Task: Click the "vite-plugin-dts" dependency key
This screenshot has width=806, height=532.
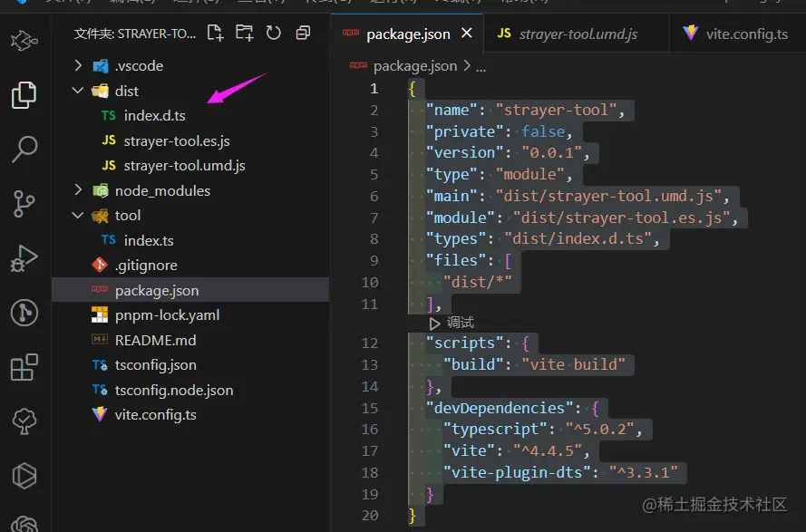Action: point(517,472)
